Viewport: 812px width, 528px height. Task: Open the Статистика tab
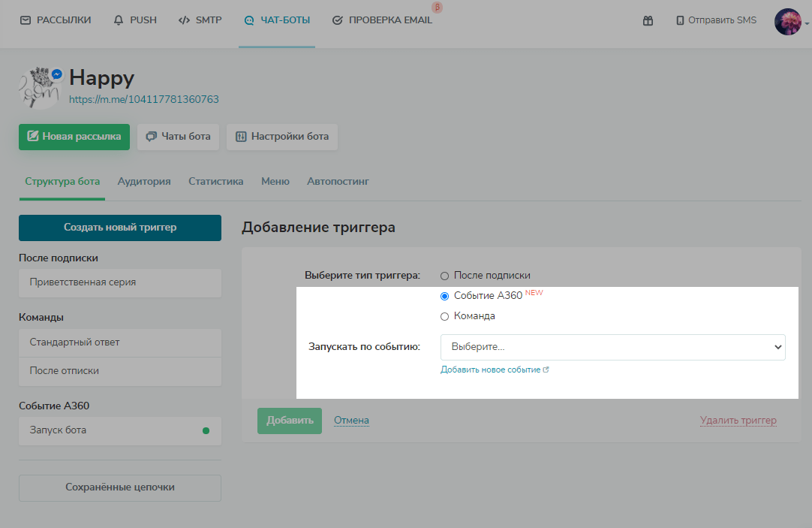215,181
